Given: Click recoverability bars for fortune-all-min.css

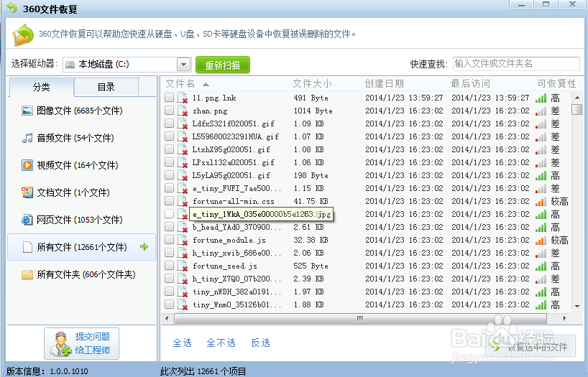Looking at the screenshot, I should (541, 202).
